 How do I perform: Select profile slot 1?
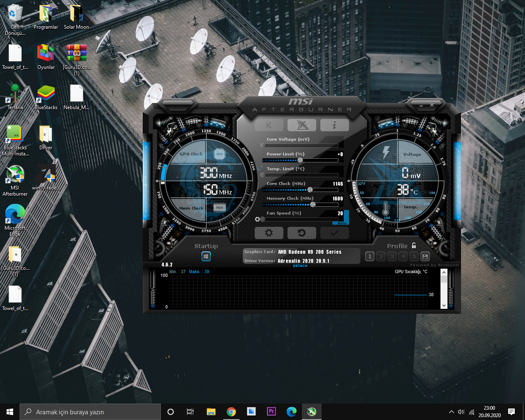(x=369, y=256)
